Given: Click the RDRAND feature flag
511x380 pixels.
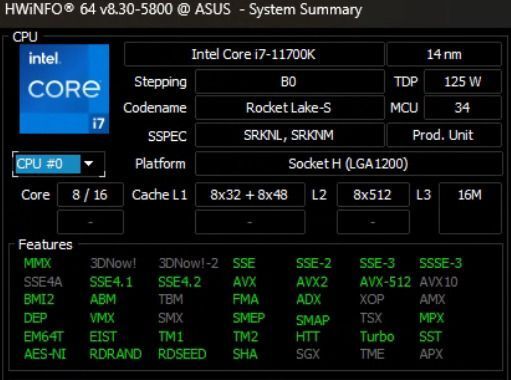Looking at the screenshot, I should [116, 354].
